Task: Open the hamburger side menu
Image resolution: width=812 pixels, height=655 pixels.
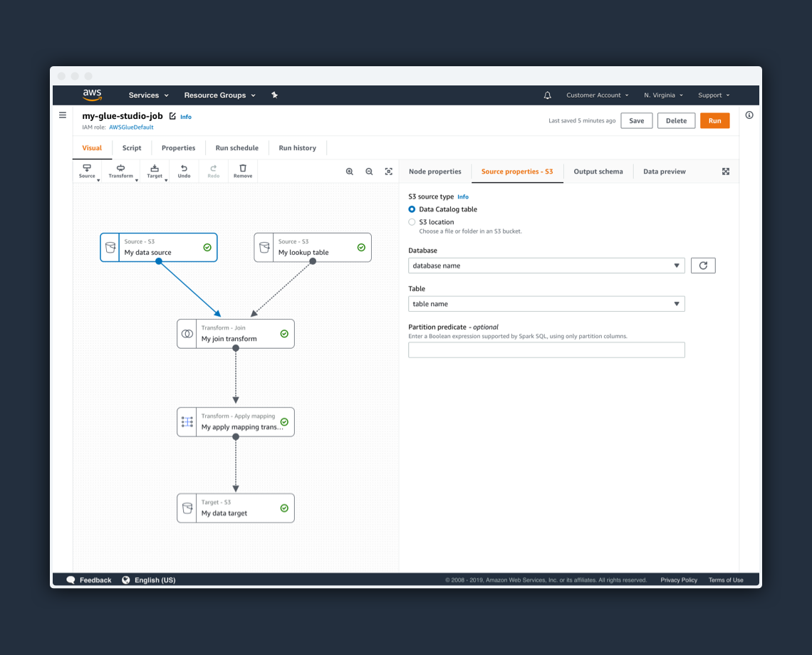Action: tap(63, 115)
